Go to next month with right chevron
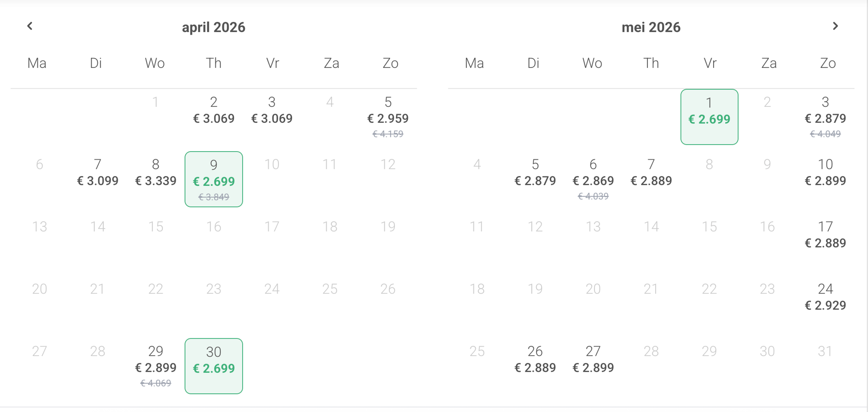This screenshot has height=412, width=868. pos(835,26)
